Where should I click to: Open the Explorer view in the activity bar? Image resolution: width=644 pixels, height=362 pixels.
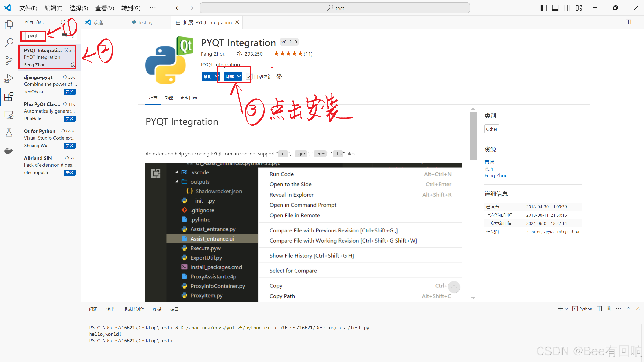pyautogui.click(x=9, y=24)
